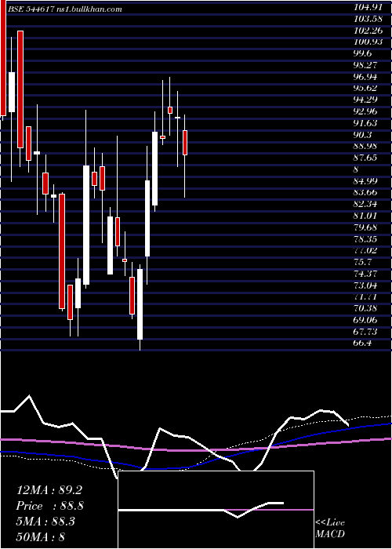Click the 84.99 price axis label
This screenshot has width=392, height=549.
coord(365,180)
